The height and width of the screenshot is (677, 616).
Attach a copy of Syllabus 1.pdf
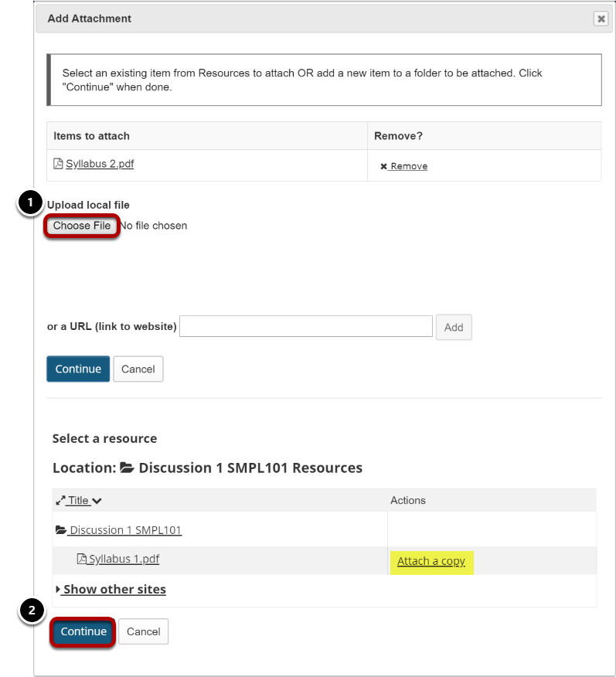click(431, 561)
